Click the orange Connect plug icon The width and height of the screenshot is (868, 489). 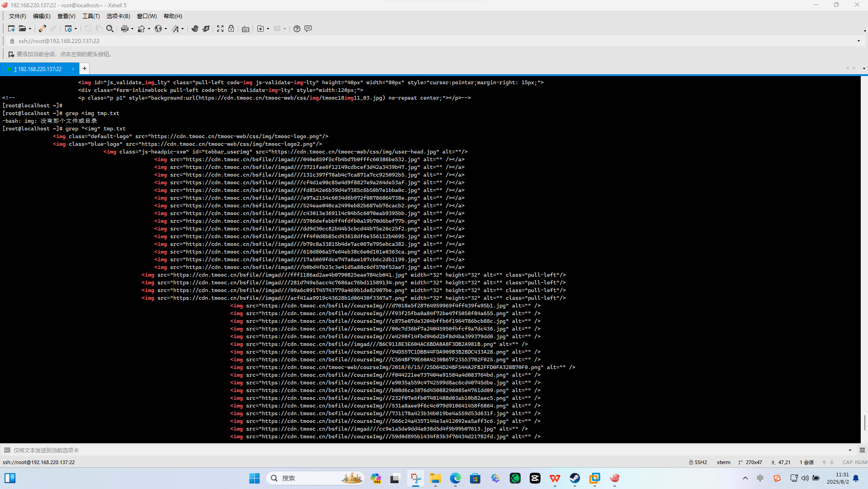pyautogui.click(x=42, y=29)
